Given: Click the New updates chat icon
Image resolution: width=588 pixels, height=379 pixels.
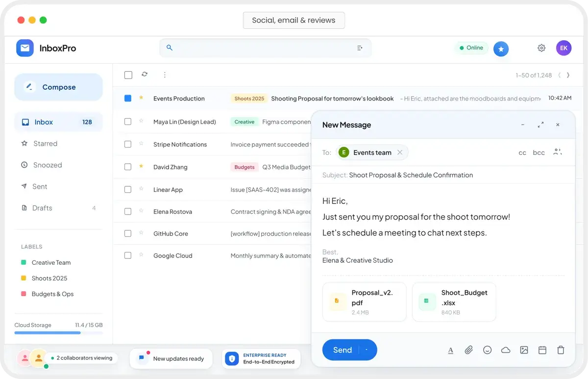Looking at the screenshot, I should (142, 358).
